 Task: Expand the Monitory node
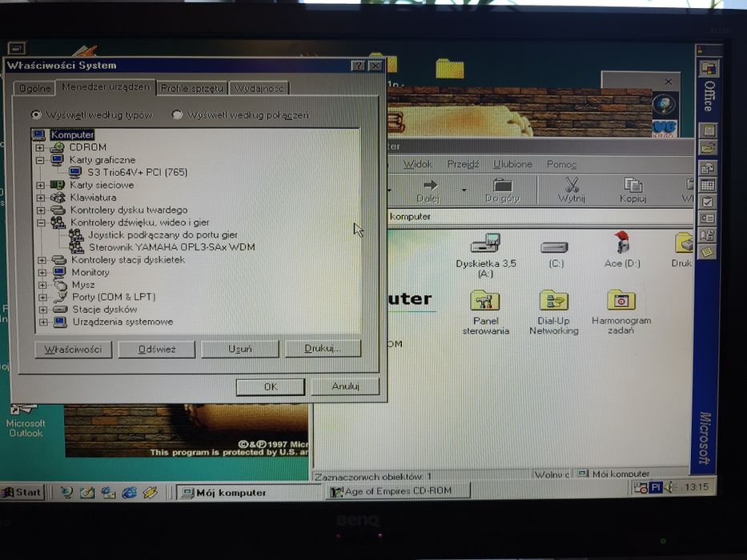click(x=42, y=272)
